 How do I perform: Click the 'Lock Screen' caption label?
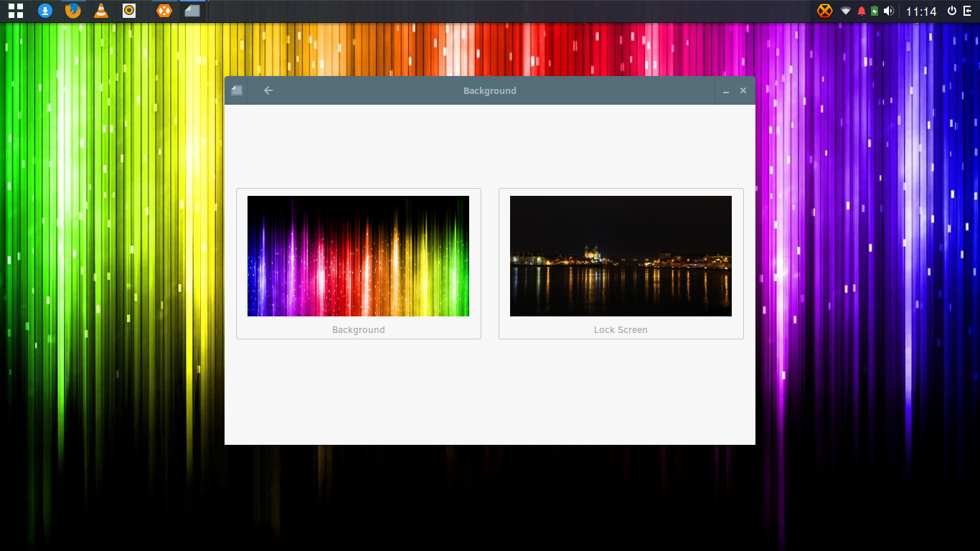tap(621, 330)
